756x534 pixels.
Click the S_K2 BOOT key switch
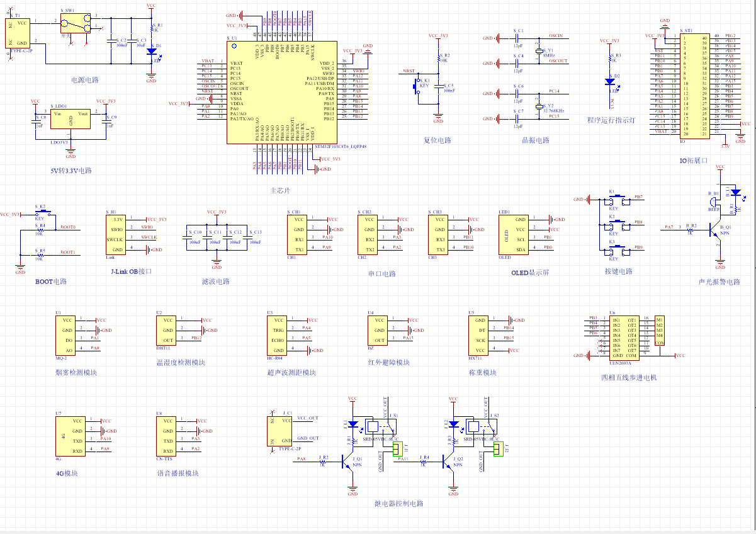[x=42, y=213]
